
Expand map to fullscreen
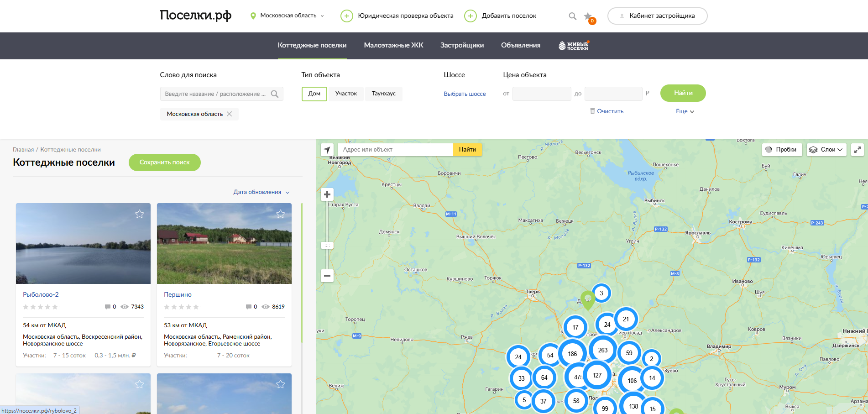click(x=858, y=150)
